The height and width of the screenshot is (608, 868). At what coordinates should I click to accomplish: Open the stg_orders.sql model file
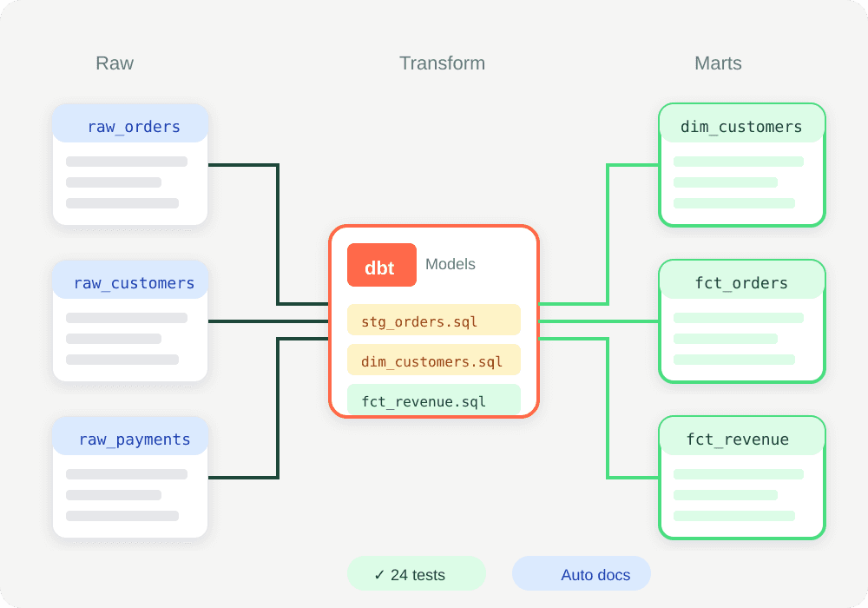pos(433,320)
